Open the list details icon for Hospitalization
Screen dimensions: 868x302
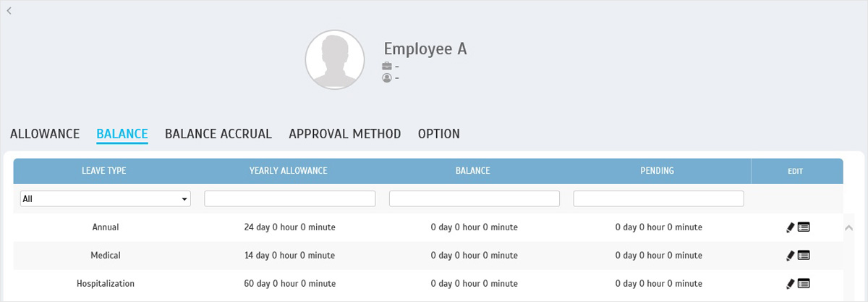point(804,284)
